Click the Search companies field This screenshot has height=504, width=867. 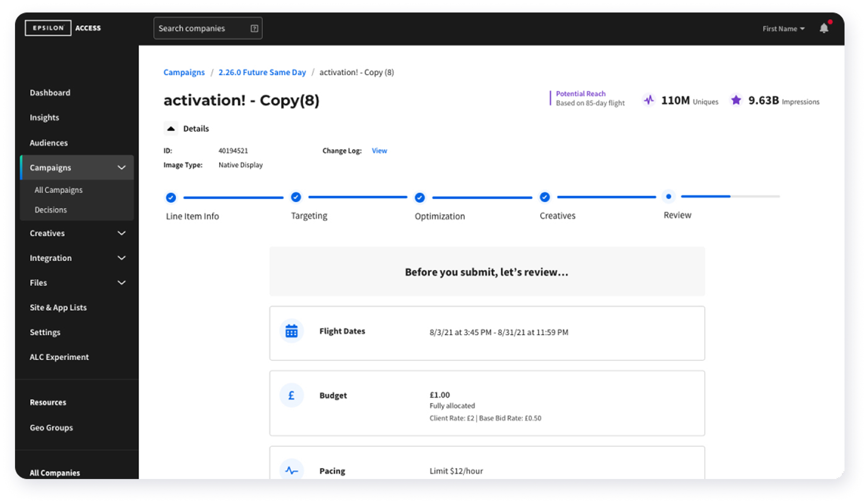[208, 28]
